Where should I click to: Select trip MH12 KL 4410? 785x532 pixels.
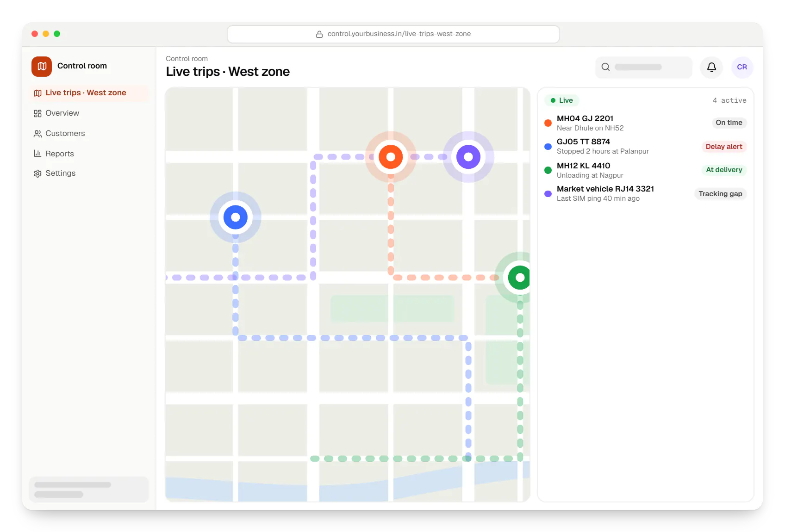pos(645,170)
